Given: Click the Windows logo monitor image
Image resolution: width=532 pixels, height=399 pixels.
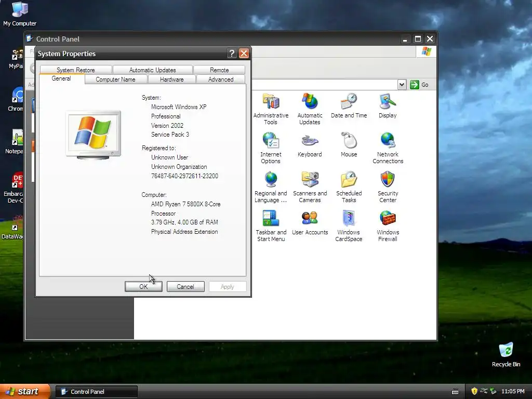Looking at the screenshot, I should (x=94, y=135).
